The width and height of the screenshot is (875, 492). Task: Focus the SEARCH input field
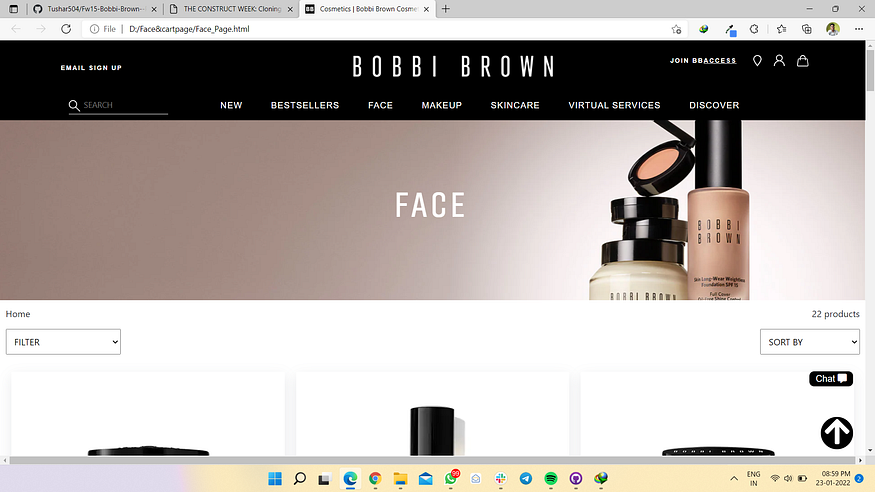point(125,105)
